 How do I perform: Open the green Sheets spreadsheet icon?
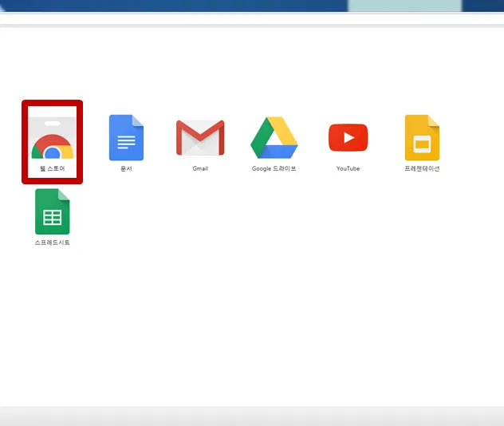(53, 211)
